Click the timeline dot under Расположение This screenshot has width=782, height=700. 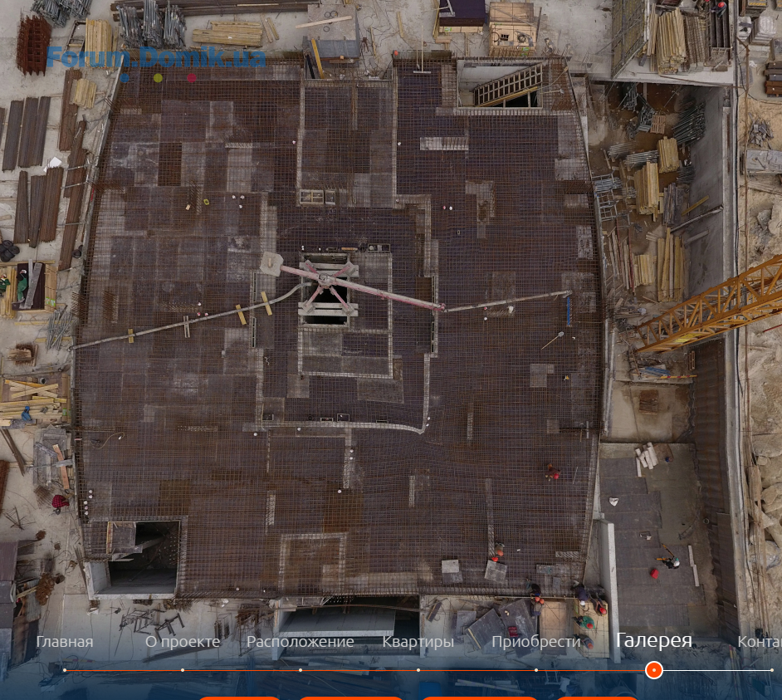click(301, 670)
